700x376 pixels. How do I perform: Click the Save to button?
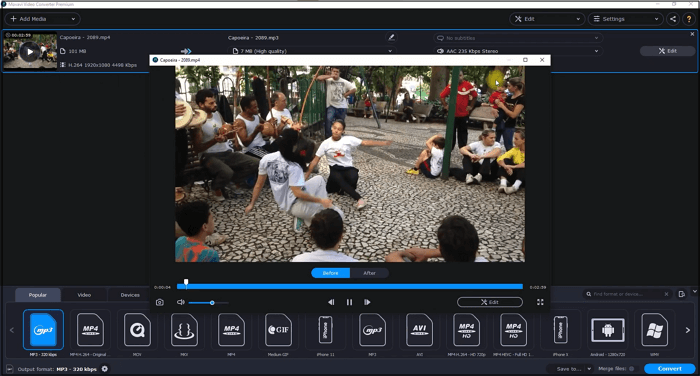568,369
